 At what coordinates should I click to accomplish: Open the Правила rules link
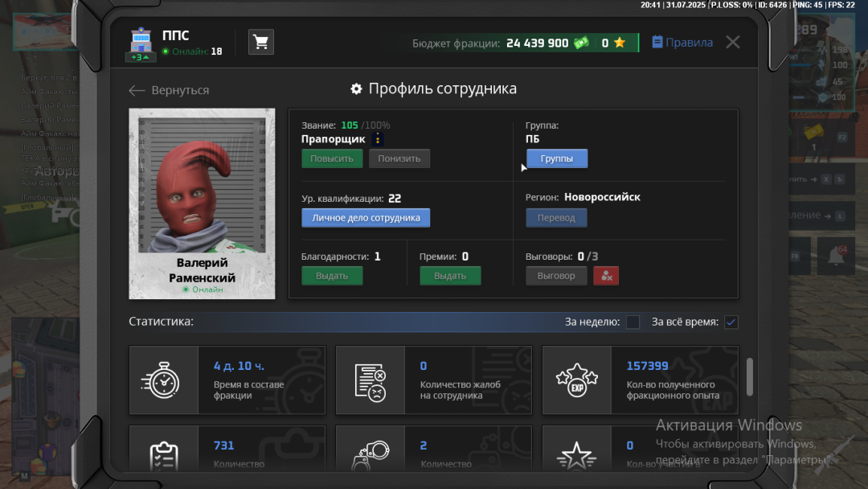[682, 42]
